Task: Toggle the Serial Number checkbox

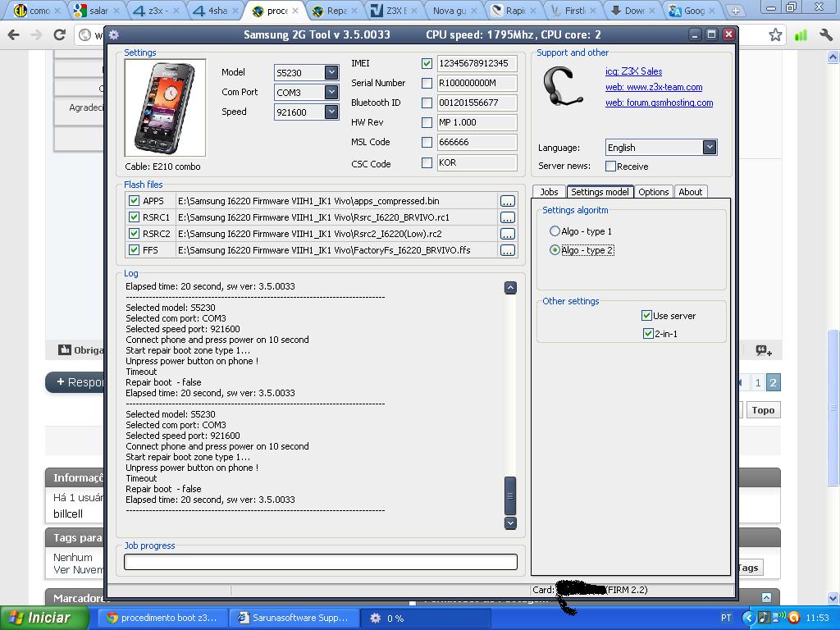Action: [x=427, y=83]
